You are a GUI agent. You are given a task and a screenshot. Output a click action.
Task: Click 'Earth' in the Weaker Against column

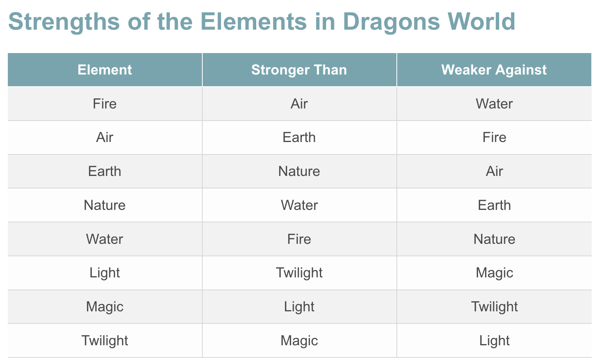pos(494,205)
